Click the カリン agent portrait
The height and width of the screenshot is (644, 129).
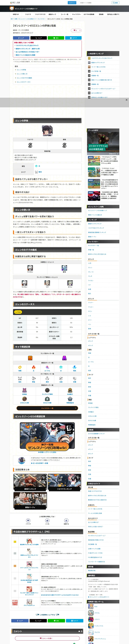click(x=70, y=283)
